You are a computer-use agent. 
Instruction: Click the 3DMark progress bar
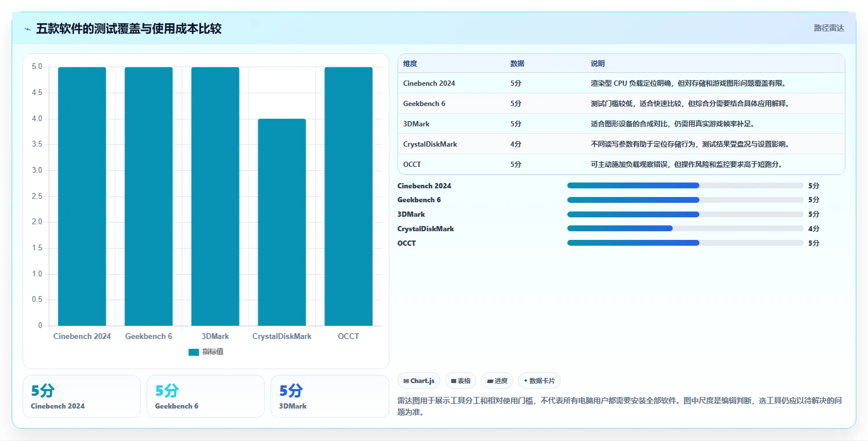pyautogui.click(x=685, y=214)
